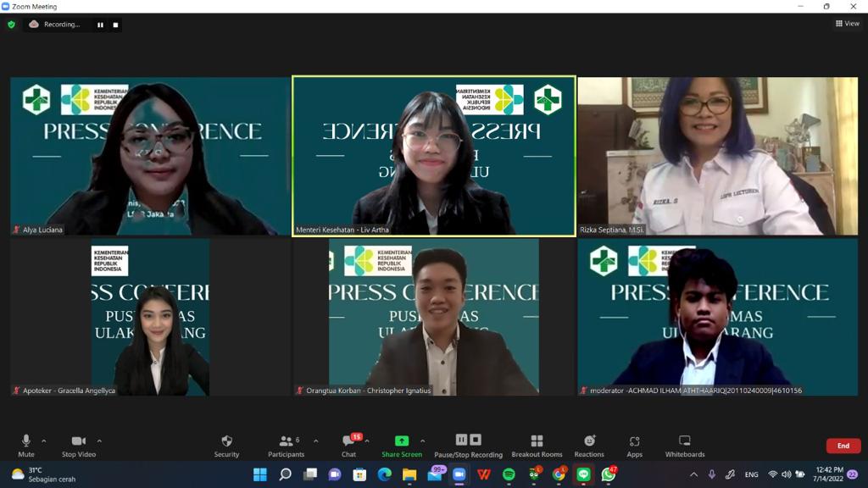Viewport: 868px width, 488px height.
Task: Toggle Stop Video camera button
Action: click(x=79, y=445)
